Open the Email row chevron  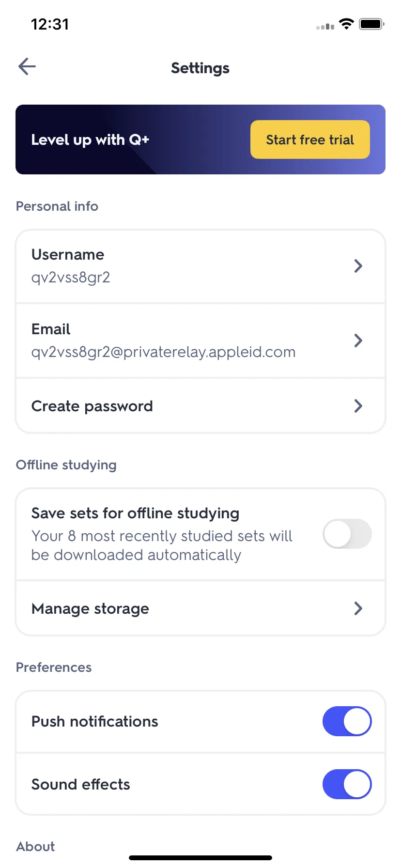[358, 341]
